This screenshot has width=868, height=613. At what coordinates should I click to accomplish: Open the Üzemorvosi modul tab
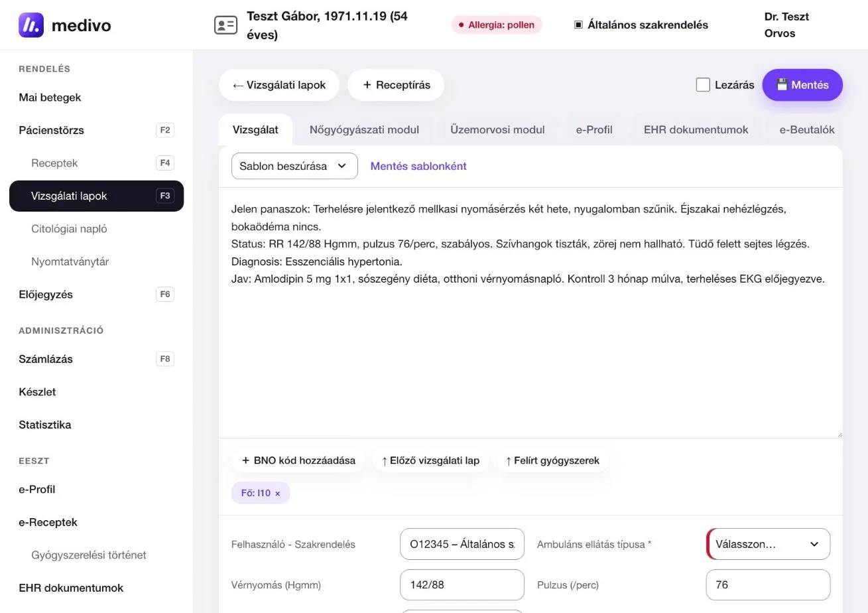(x=497, y=129)
